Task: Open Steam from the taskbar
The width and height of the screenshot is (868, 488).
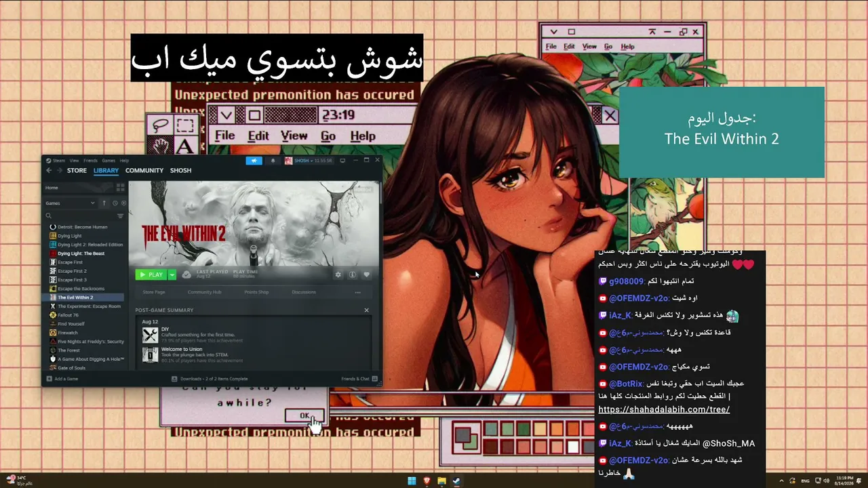Action: tap(456, 481)
